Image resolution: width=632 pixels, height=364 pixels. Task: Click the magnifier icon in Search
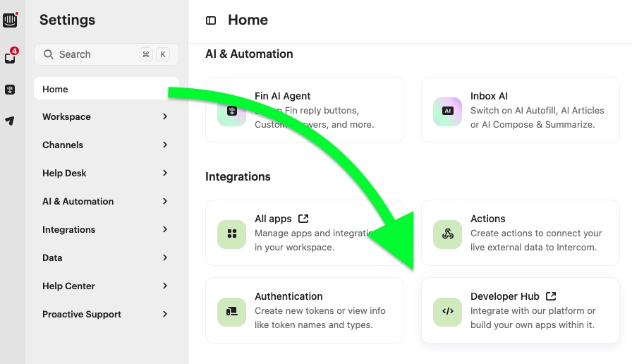coord(49,54)
